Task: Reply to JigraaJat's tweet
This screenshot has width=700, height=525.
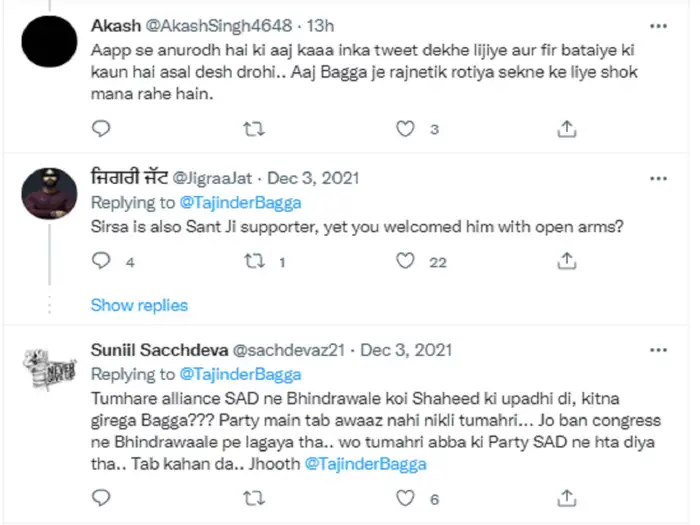Action: coord(100,261)
